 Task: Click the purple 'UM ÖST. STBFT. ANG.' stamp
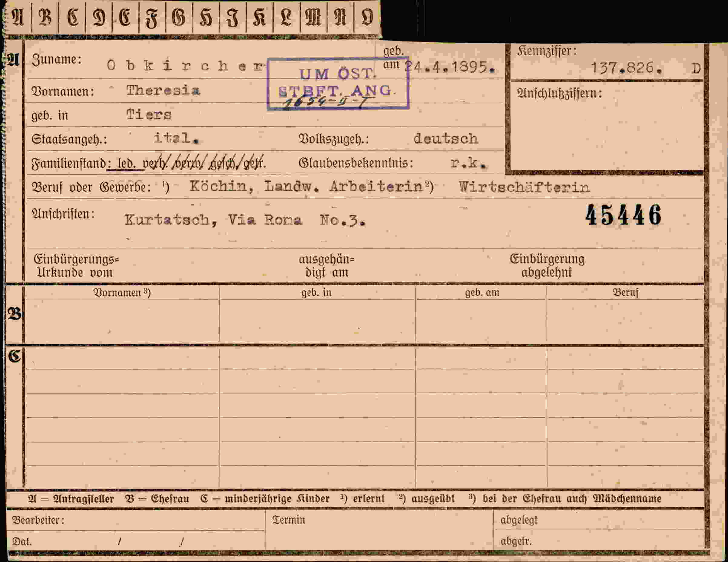pos(338,84)
